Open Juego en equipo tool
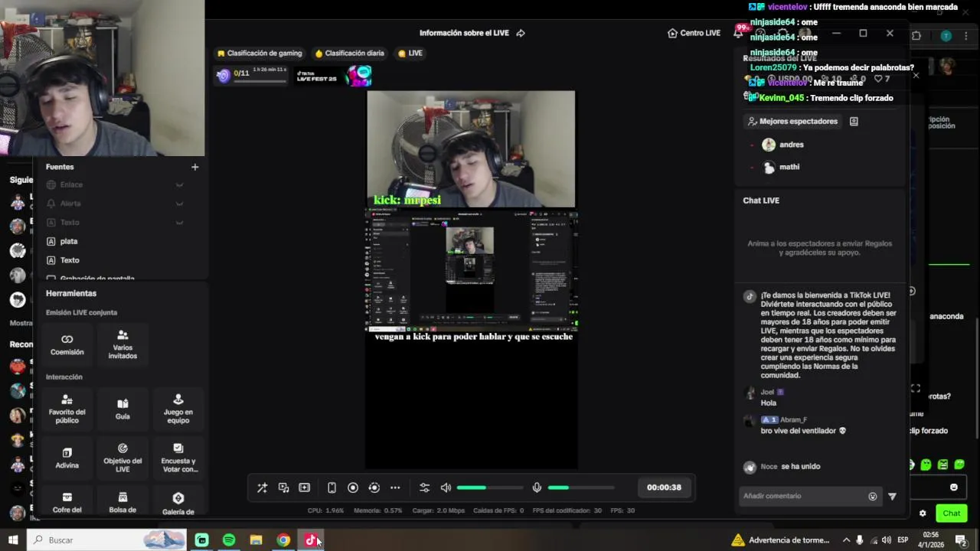 coord(178,409)
